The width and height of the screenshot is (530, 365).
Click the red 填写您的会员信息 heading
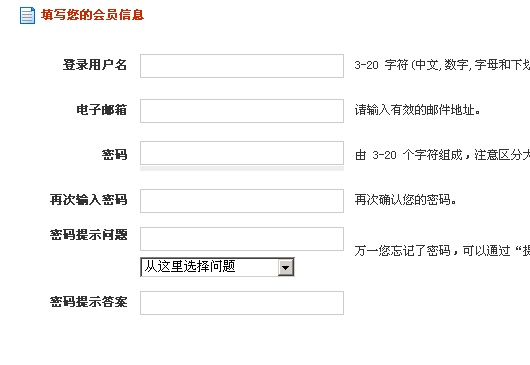[92, 15]
